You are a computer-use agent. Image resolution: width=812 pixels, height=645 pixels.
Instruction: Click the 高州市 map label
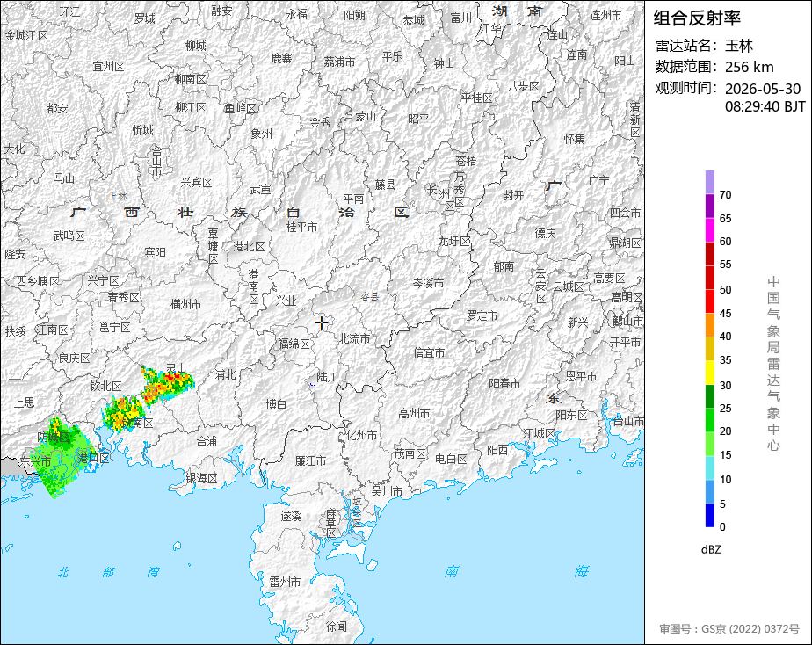coord(414,414)
